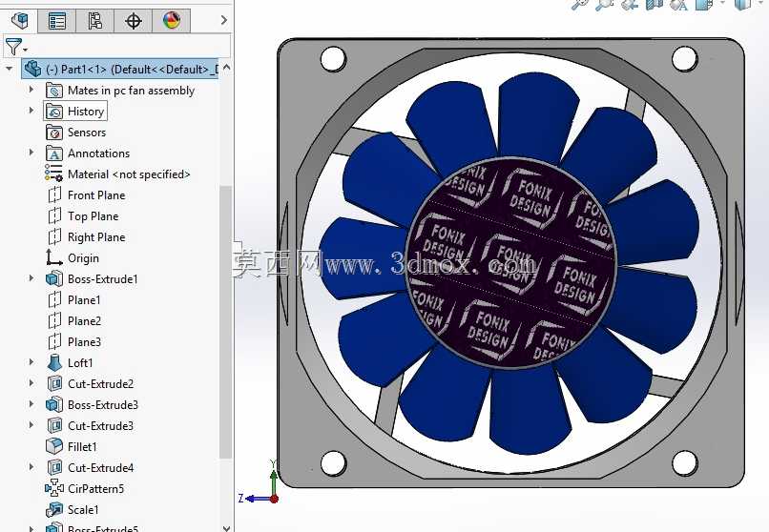Click the Mates folder icon
The height and width of the screenshot is (532, 769).
pyautogui.click(x=54, y=91)
